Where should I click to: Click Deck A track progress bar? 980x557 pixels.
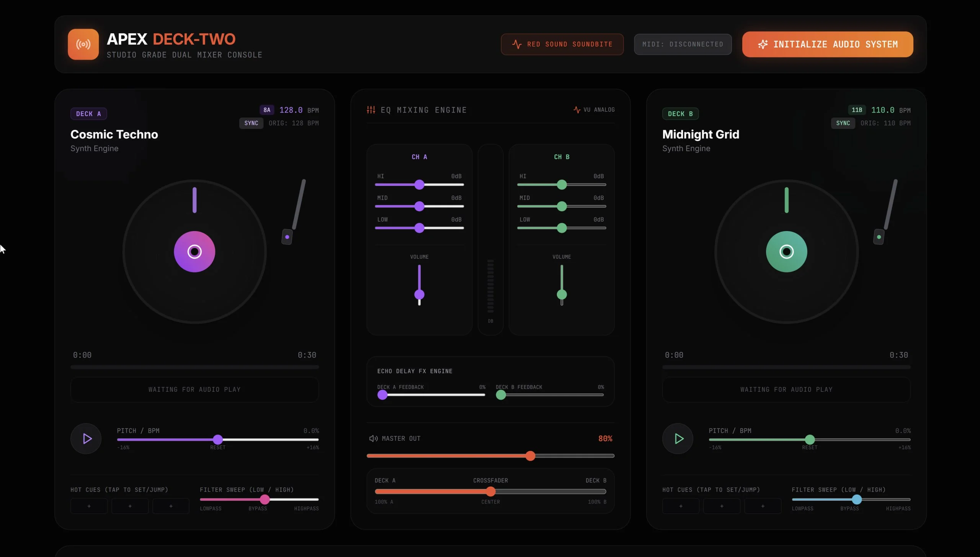coord(194,367)
